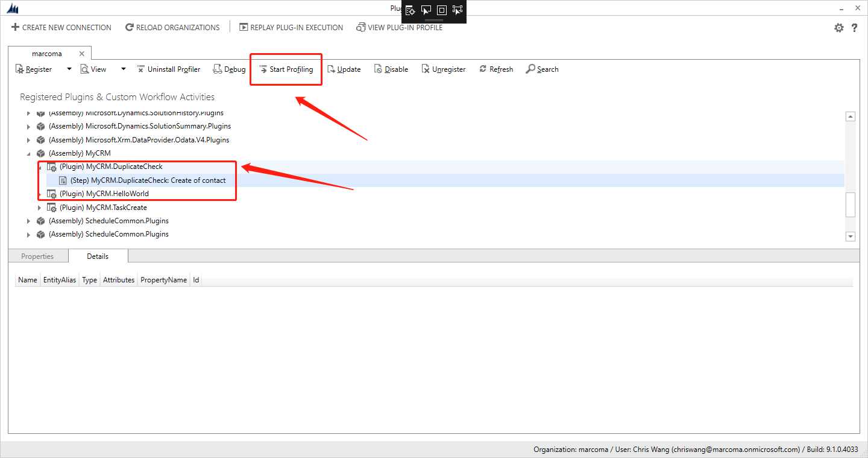
Task: Click MyCRM.TaskCreate plugin icon
Action: (51, 208)
